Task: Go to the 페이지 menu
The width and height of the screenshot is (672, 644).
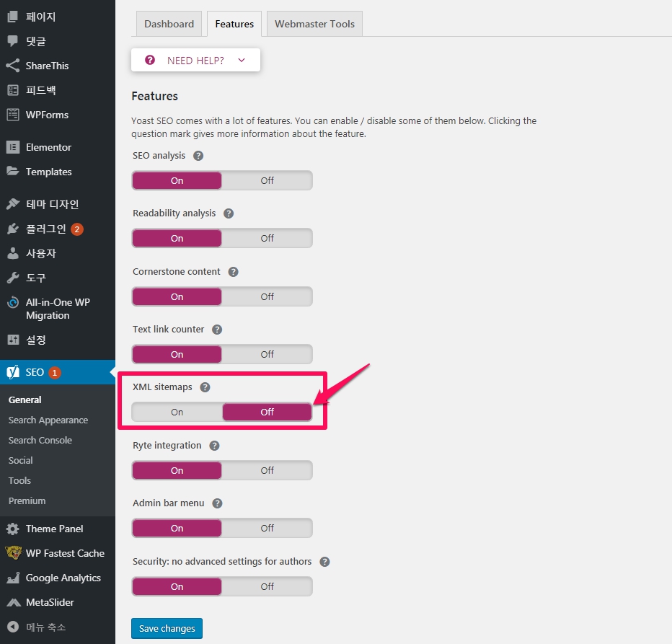Action: pyautogui.click(x=40, y=17)
